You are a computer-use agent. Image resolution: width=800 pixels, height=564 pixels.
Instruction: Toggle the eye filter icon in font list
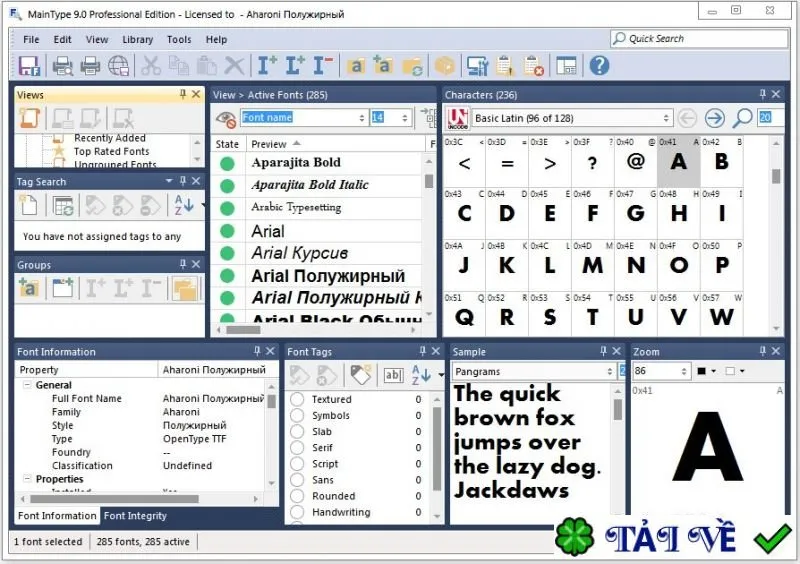226,119
